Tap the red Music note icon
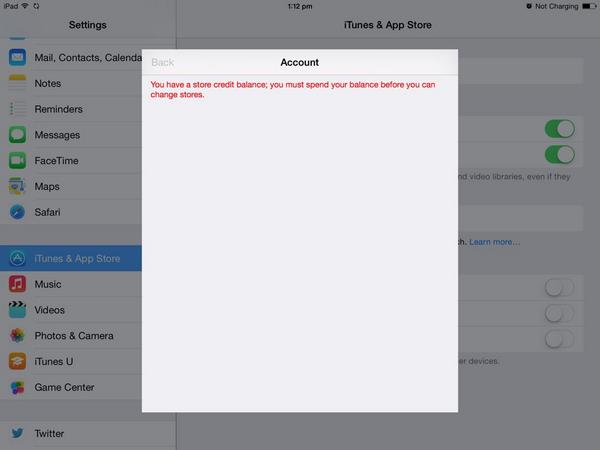600x450 pixels. [17, 284]
